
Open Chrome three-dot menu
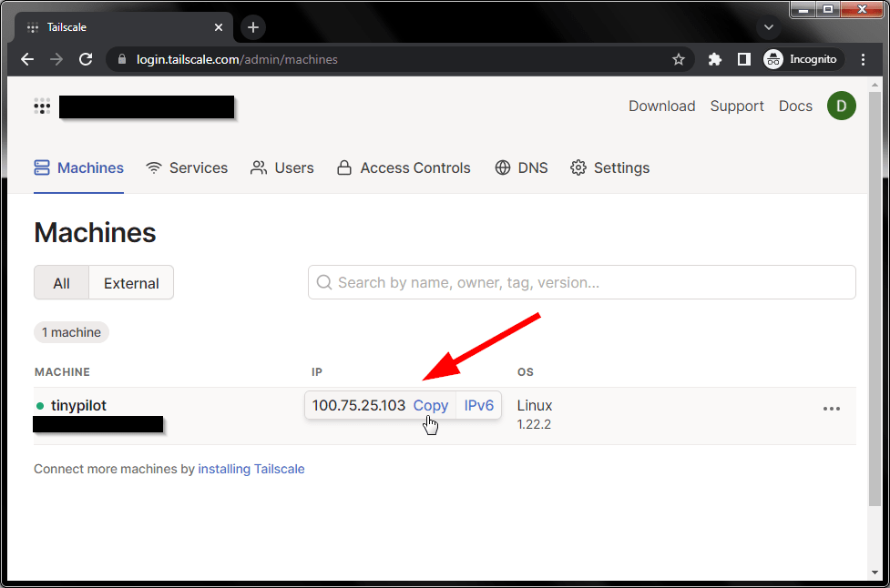863,59
